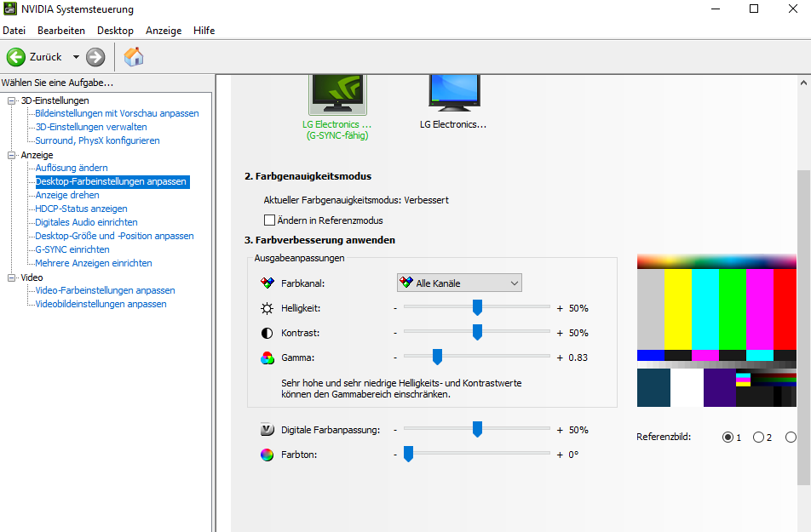
Task: Open Videobildeinstellungen anpassen
Action: pos(101,304)
